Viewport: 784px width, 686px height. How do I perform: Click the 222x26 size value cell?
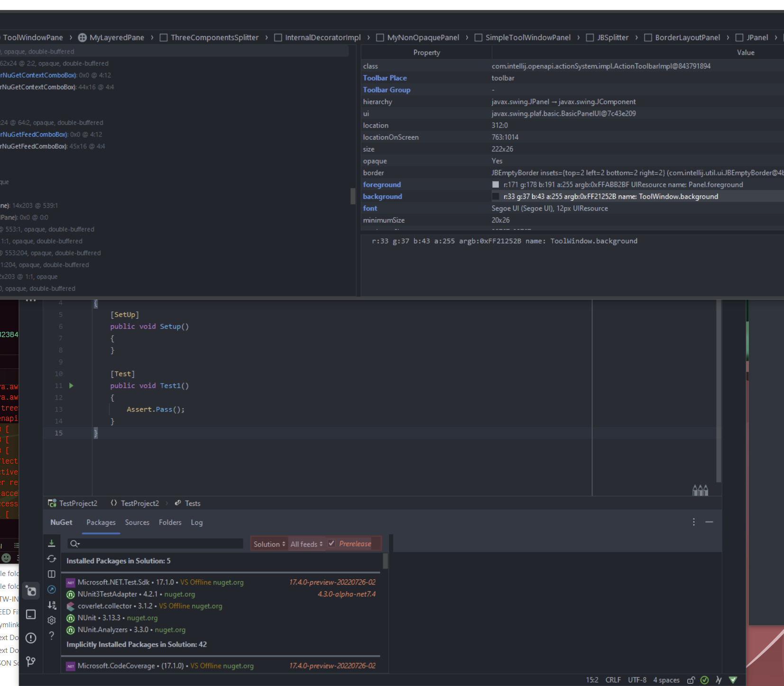pos(637,149)
